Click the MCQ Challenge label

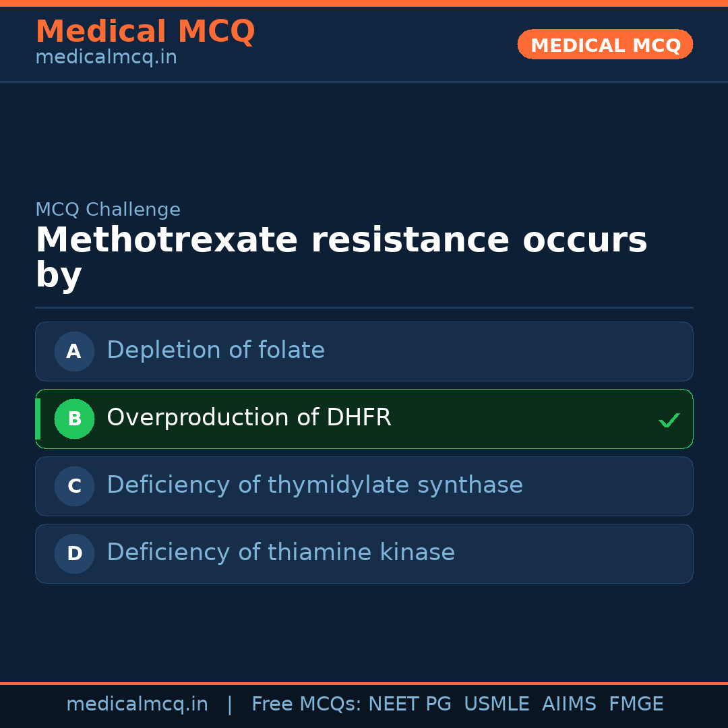[x=108, y=210]
